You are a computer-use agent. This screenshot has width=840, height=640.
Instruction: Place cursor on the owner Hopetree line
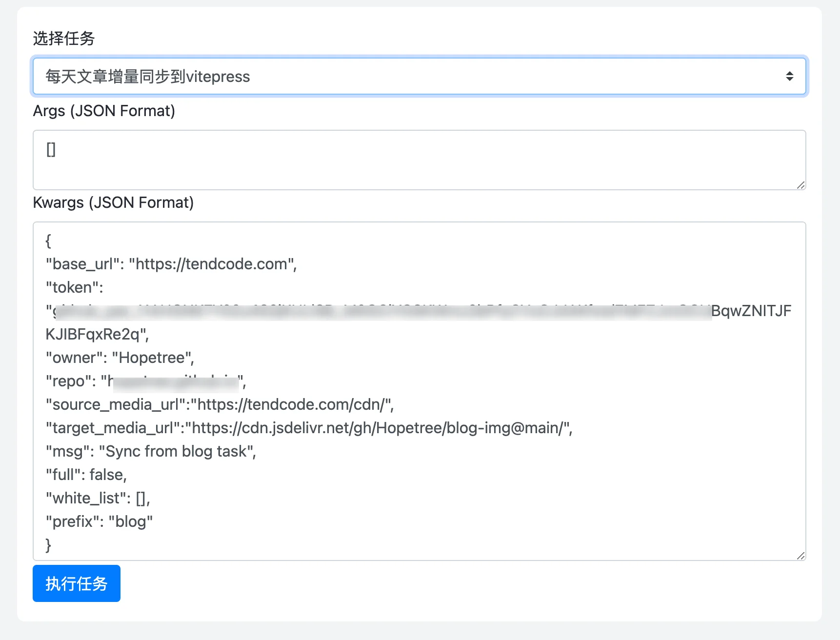coord(120,358)
